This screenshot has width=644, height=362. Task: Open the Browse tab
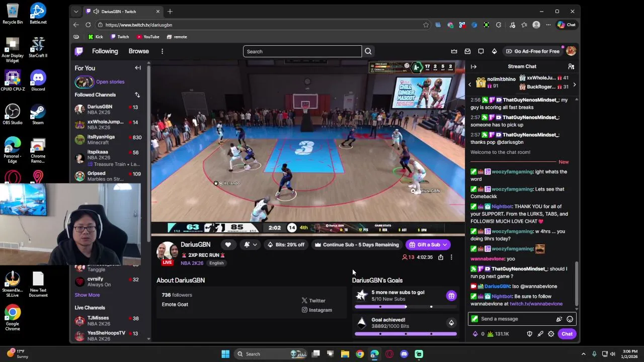(138, 51)
